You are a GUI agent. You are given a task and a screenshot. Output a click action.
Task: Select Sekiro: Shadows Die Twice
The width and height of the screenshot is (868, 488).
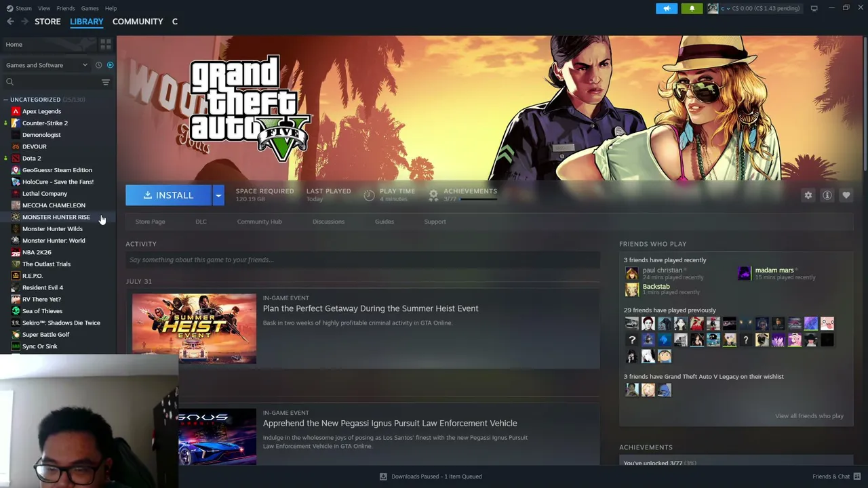(61, 323)
